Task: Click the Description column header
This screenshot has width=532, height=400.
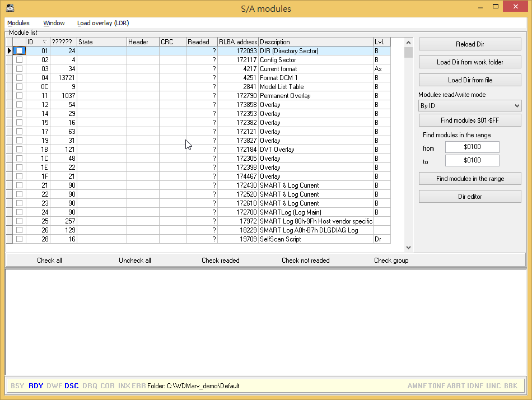Action: 315,42
